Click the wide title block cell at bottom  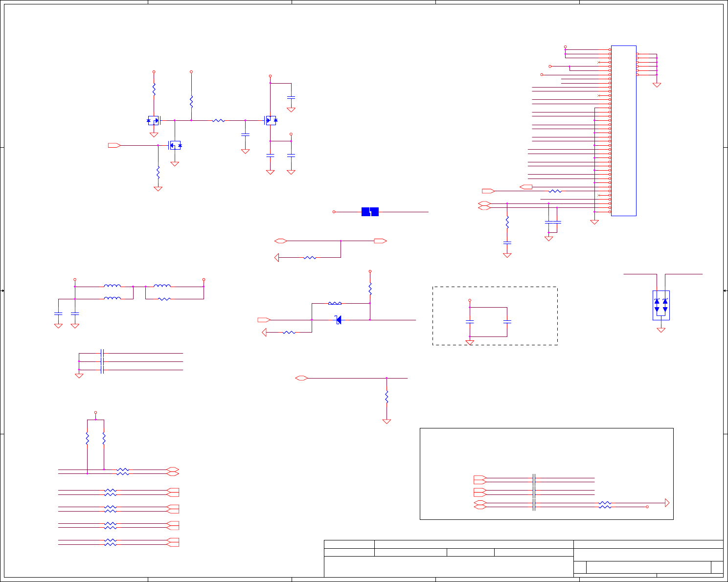[449, 567]
